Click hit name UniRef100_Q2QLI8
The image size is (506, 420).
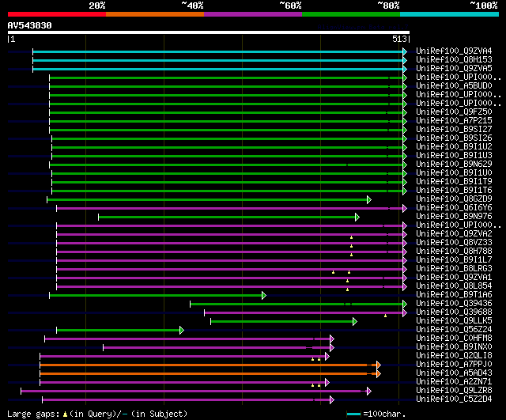coord(454,356)
